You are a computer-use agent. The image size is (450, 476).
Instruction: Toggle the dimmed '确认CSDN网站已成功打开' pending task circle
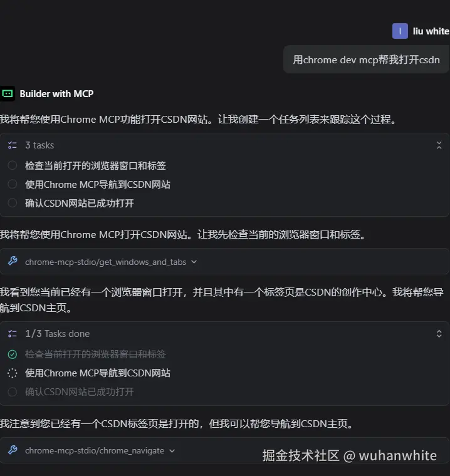(x=12, y=392)
